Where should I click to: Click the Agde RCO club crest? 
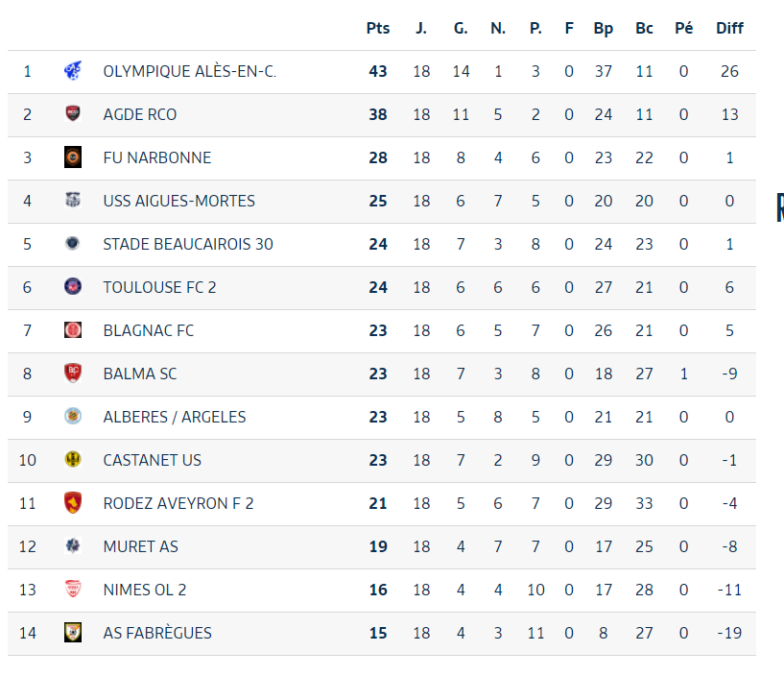pos(73,113)
